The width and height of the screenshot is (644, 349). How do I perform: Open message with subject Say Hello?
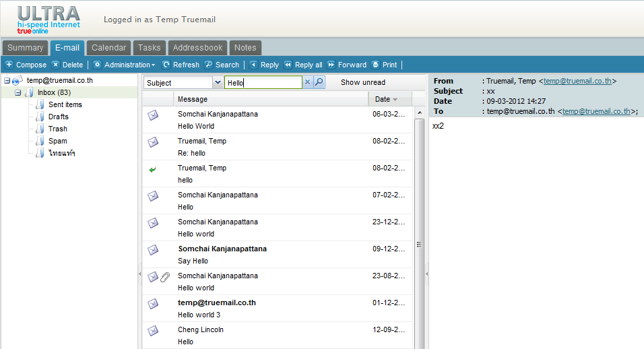(278, 255)
